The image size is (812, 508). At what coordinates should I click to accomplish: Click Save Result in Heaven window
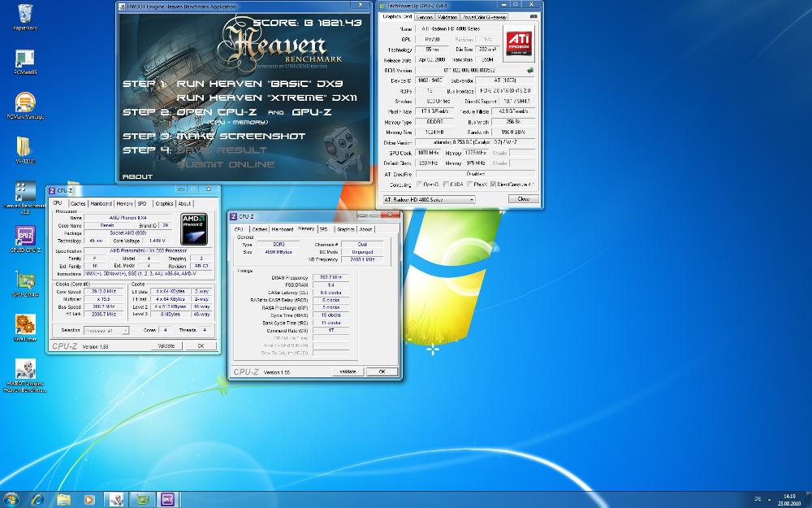click(222, 150)
